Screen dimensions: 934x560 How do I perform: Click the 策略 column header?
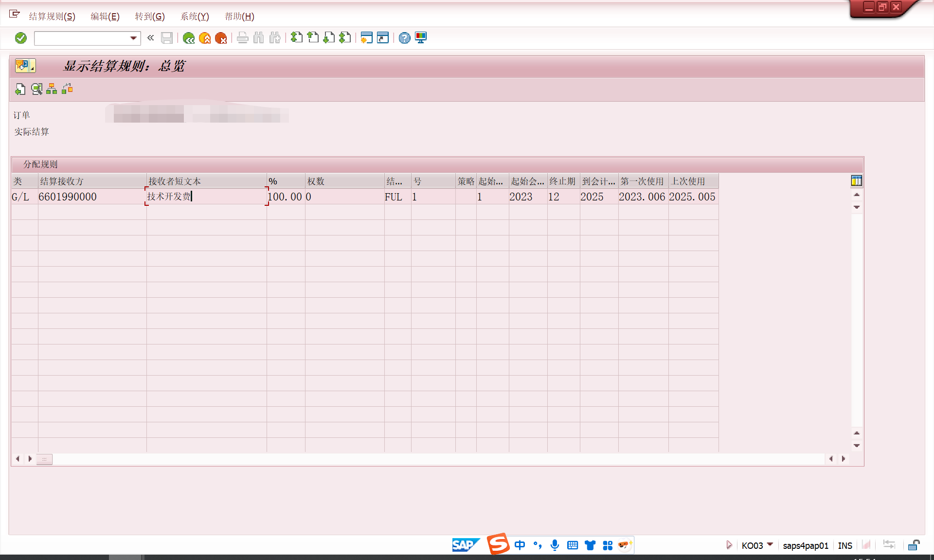tap(466, 181)
